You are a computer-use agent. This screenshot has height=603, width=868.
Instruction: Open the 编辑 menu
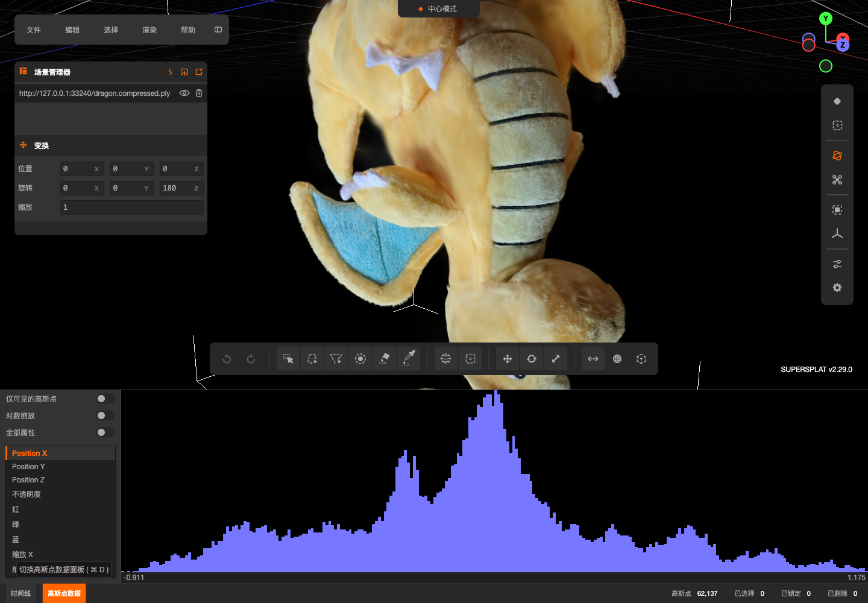pos(72,30)
